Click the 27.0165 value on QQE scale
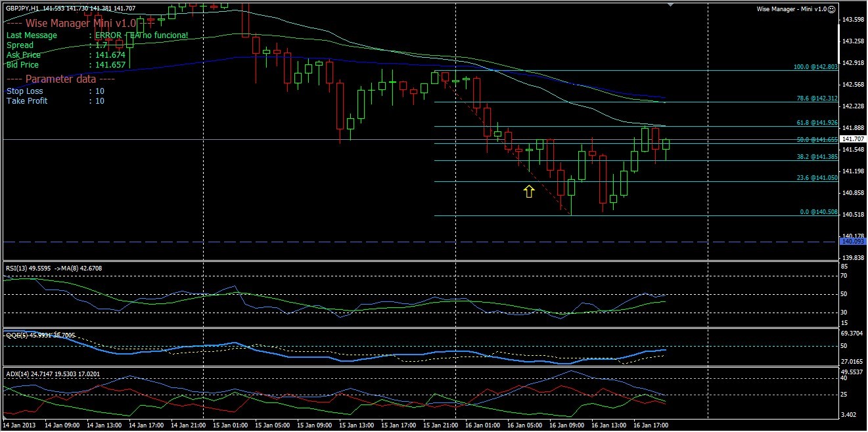The height and width of the screenshot is (432, 868). click(853, 362)
